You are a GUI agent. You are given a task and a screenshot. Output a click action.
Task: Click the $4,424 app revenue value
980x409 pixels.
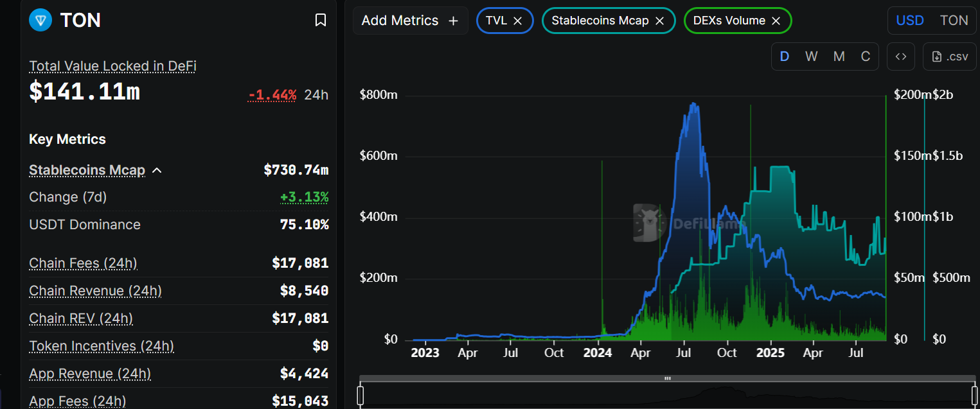click(x=305, y=374)
